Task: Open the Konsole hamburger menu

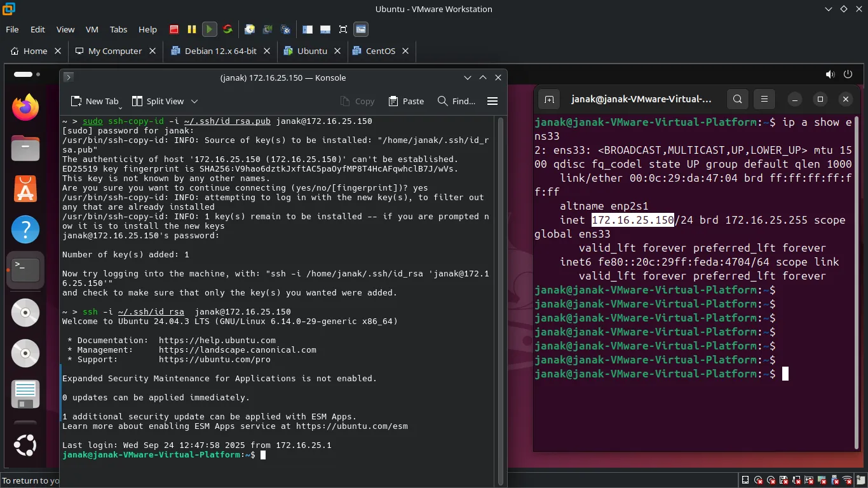Action: pos(492,101)
